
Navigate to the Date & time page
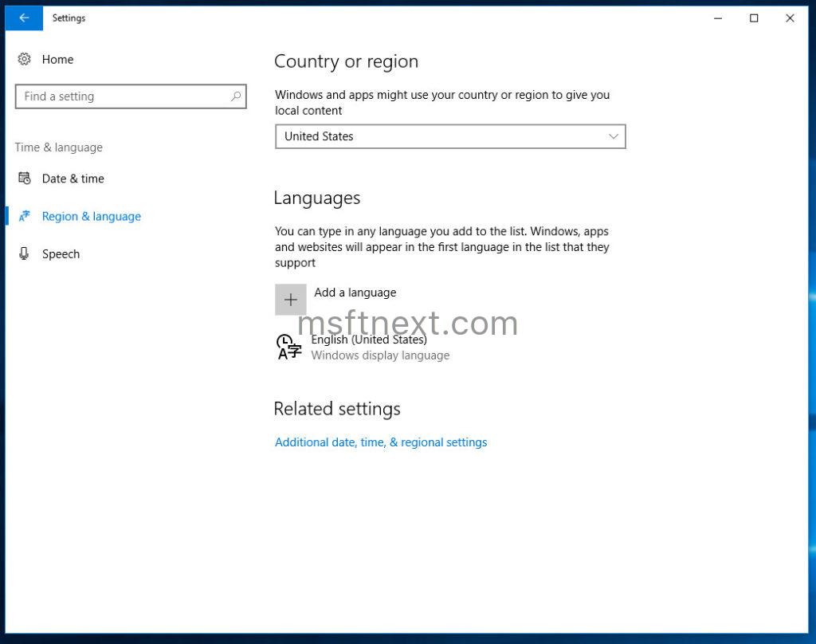73,179
